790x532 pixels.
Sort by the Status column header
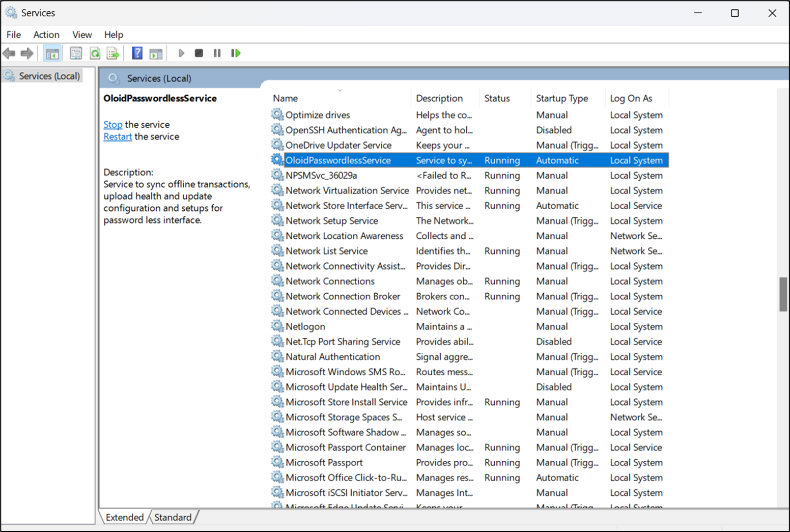tap(505, 98)
